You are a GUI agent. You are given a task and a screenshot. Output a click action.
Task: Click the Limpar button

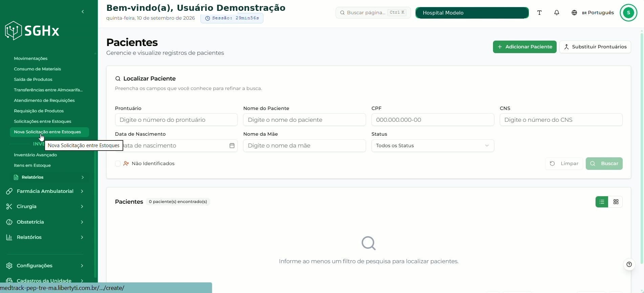pos(564,163)
